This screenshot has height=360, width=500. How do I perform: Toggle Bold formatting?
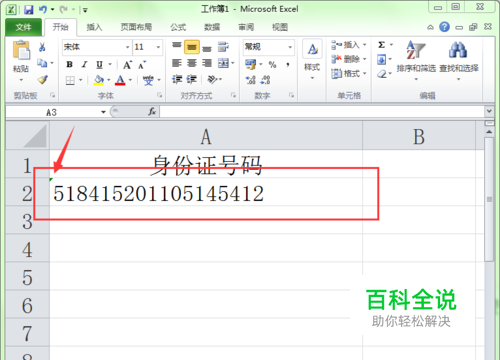[69, 64]
